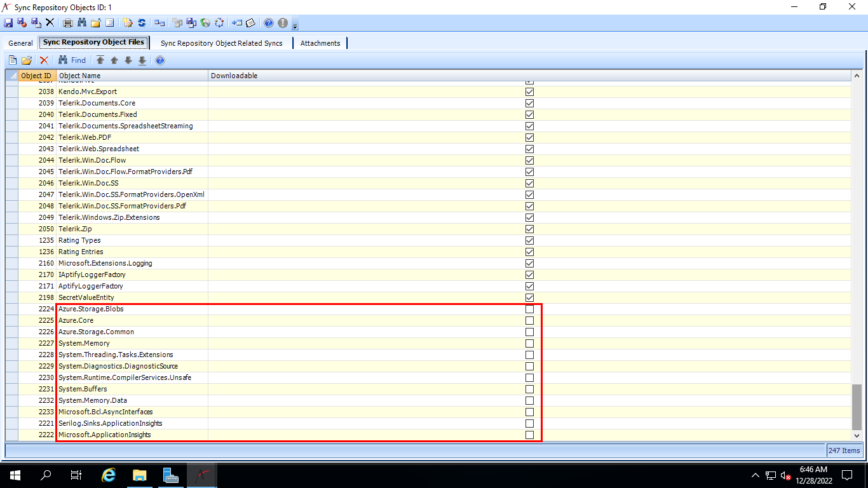
Task: Click the envelope message icon
Action: coord(250,23)
